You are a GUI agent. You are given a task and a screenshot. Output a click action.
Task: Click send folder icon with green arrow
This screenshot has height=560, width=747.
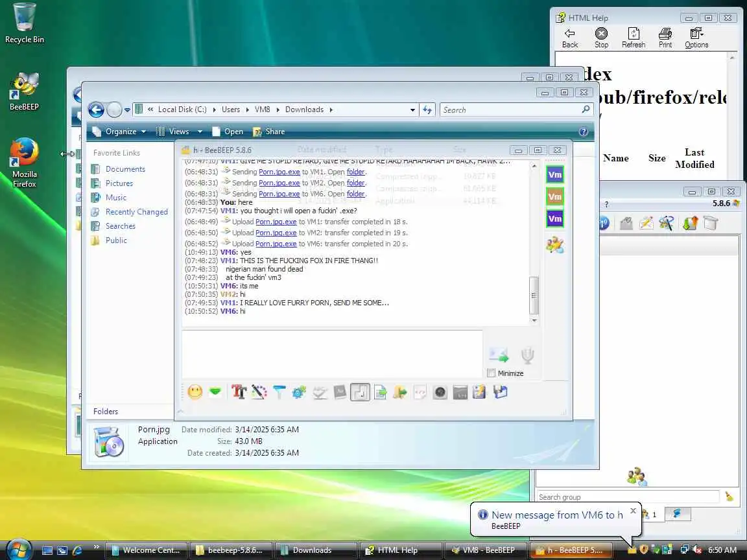tap(400, 392)
